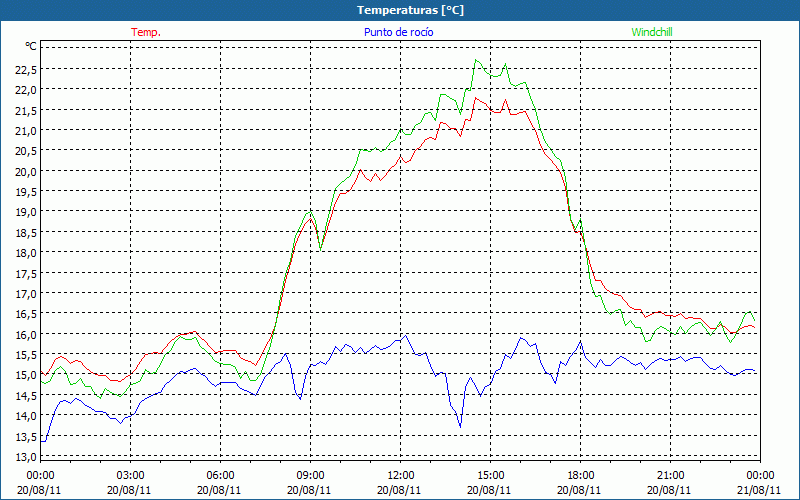Click the 14,5 y-axis value

[26, 395]
